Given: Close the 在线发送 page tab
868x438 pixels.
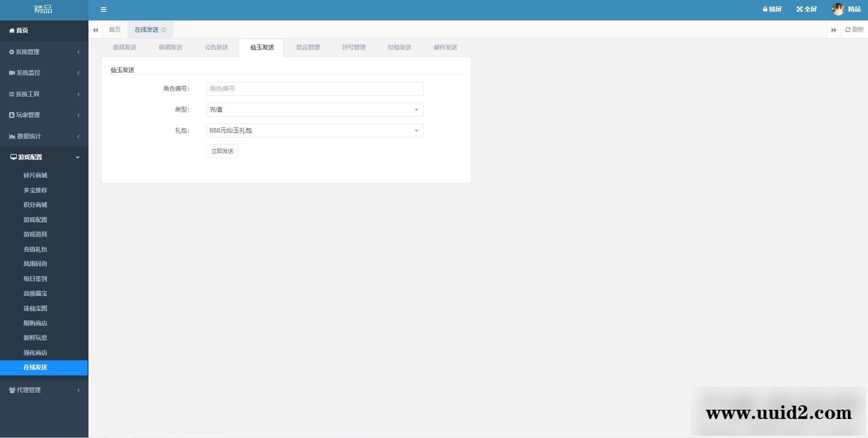Looking at the screenshot, I should 164,30.
